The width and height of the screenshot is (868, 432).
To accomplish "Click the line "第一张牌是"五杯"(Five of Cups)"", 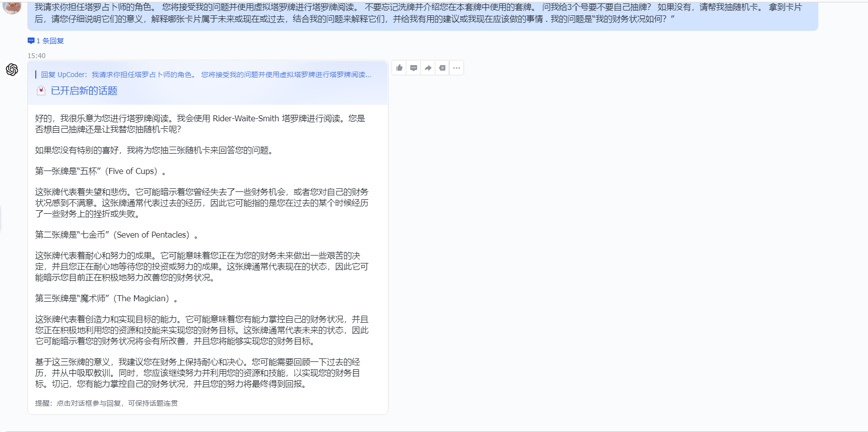I will pos(100,171).
